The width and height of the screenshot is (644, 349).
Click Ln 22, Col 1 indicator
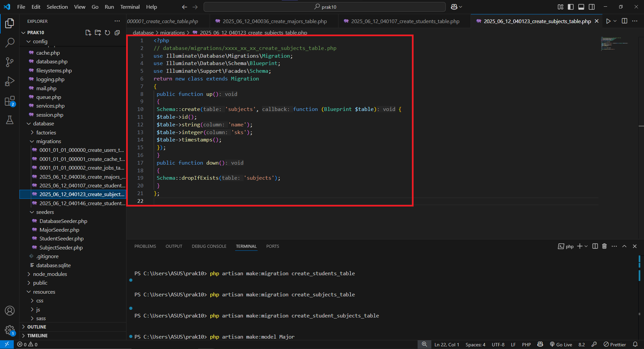pyautogui.click(x=446, y=344)
